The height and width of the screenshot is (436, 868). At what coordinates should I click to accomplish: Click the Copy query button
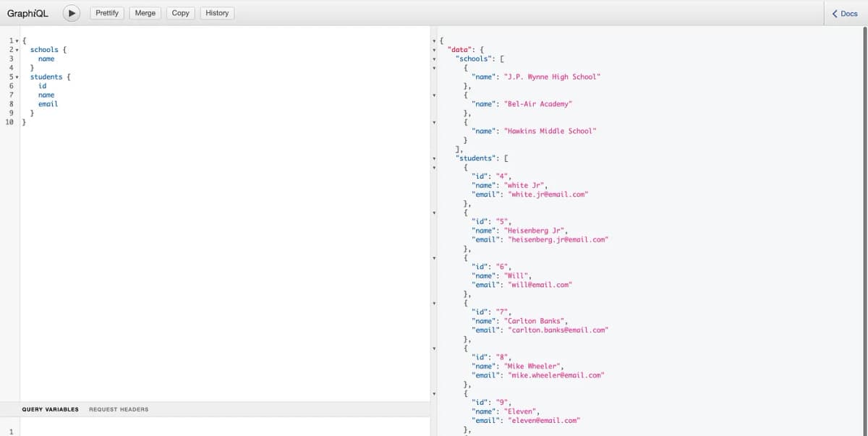[181, 13]
